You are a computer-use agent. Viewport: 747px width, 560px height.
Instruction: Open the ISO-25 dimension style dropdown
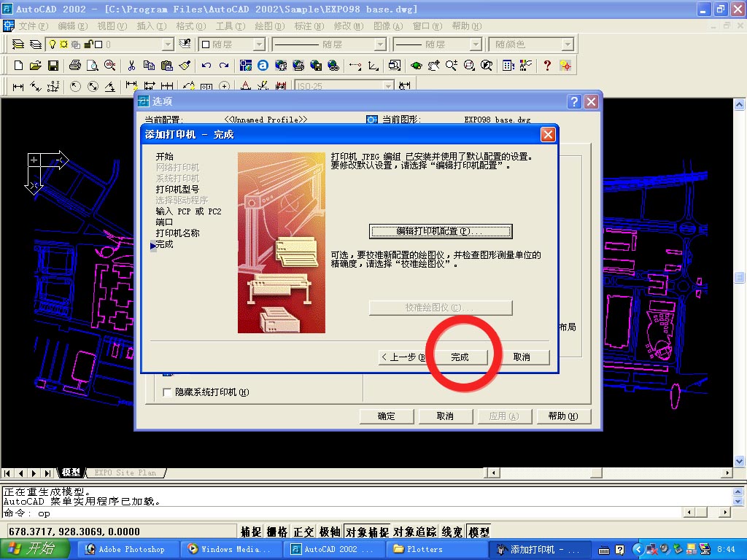(x=389, y=86)
